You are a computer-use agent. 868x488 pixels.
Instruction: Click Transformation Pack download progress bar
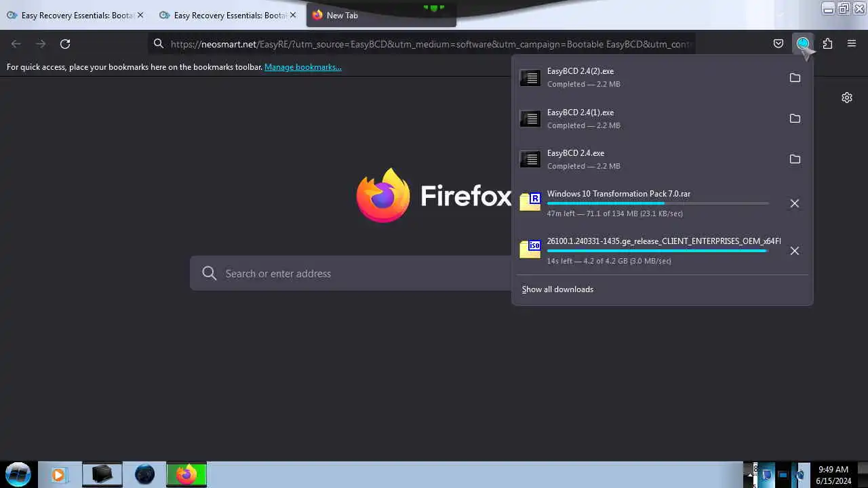pyautogui.click(x=658, y=203)
